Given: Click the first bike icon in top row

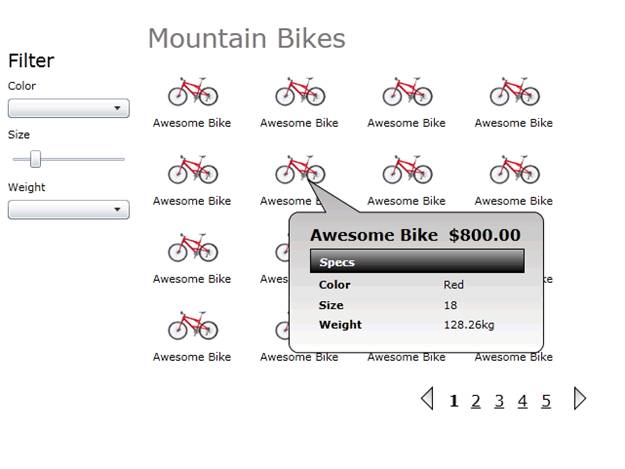Looking at the screenshot, I should coord(193,92).
